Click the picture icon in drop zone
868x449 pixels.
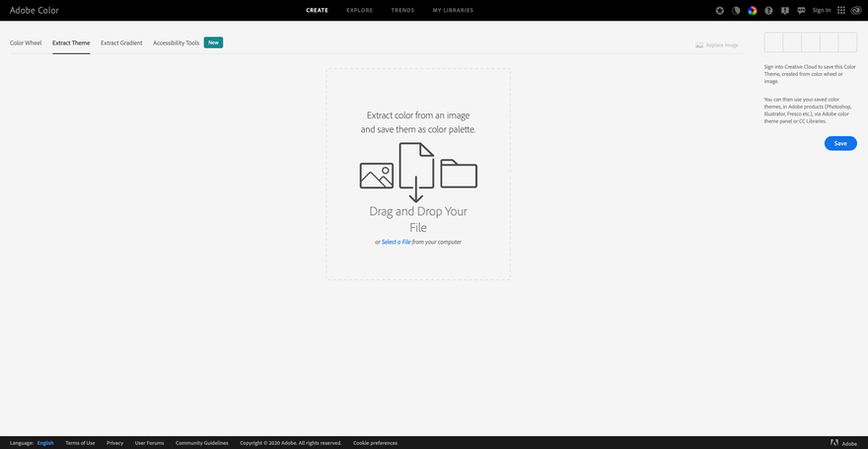coord(377,176)
